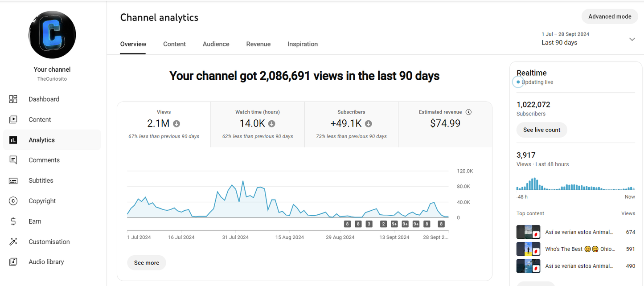Switch to the Audience tab
Screen dimensions: 644x286
(216, 44)
